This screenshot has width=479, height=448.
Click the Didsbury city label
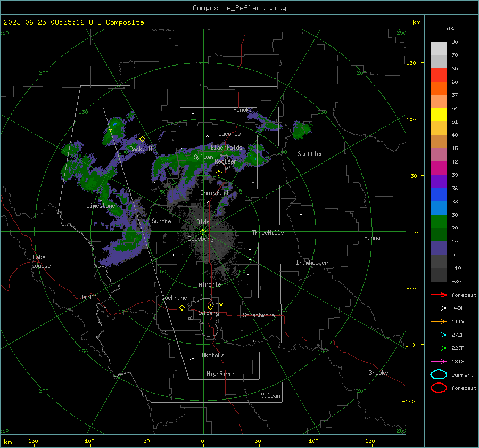coord(201,239)
